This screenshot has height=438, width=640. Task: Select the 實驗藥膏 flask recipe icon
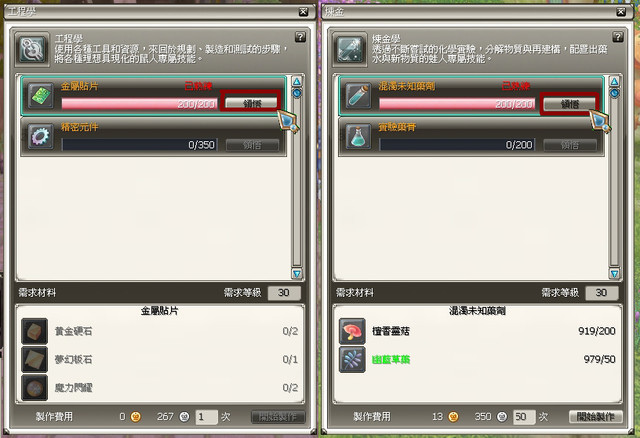click(x=358, y=136)
